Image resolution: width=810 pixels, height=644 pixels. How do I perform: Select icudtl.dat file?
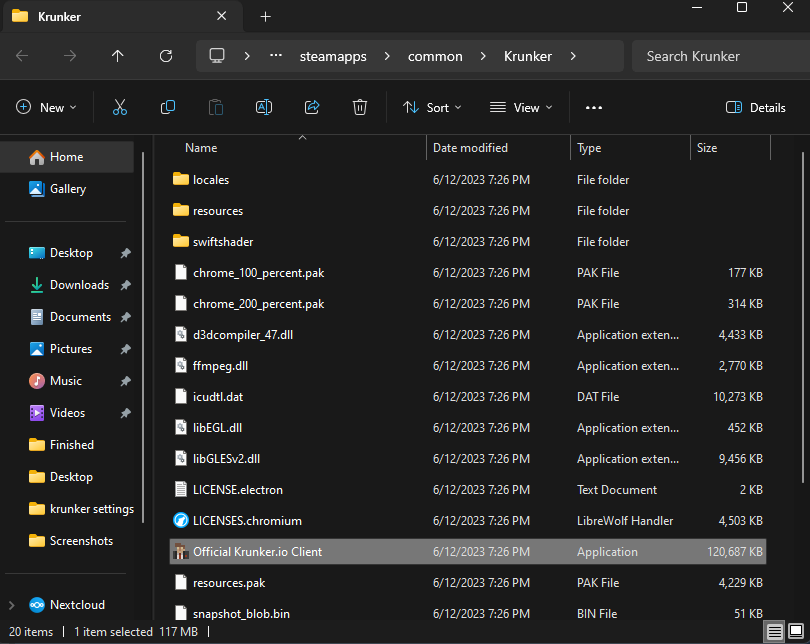(x=468, y=397)
